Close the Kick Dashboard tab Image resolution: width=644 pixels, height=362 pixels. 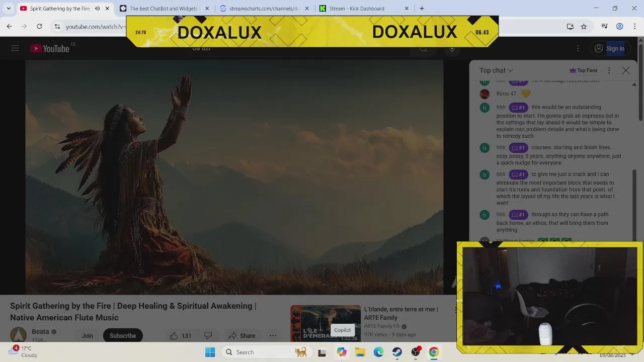407,9
